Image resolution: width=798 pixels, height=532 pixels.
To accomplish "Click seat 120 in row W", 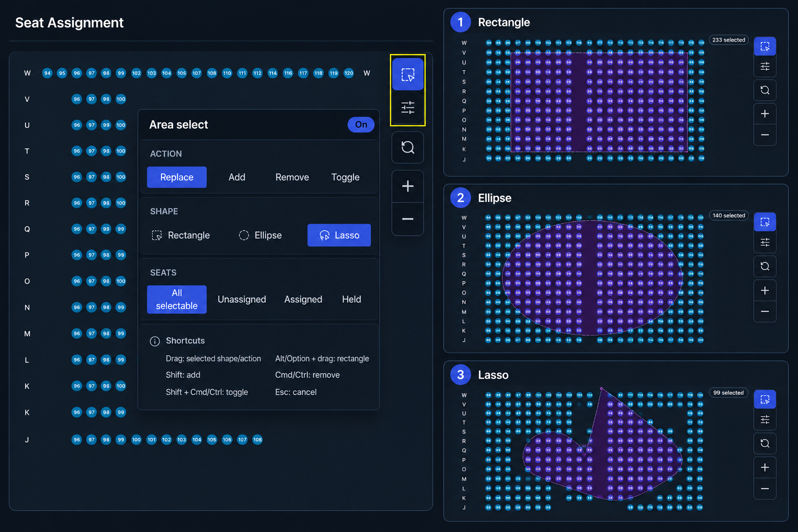I will [349, 73].
